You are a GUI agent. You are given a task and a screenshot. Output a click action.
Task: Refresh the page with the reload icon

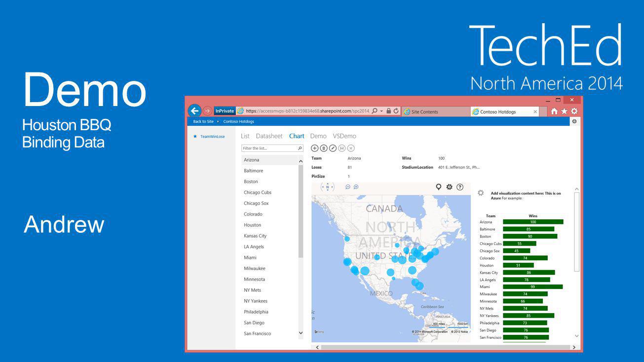coord(396,111)
